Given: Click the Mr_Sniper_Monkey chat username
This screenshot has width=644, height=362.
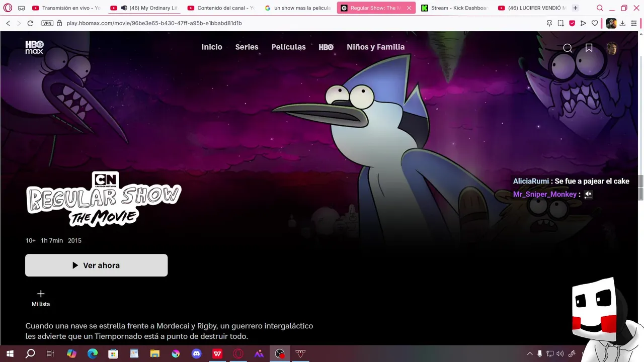Looking at the screenshot, I should pyautogui.click(x=545, y=194).
